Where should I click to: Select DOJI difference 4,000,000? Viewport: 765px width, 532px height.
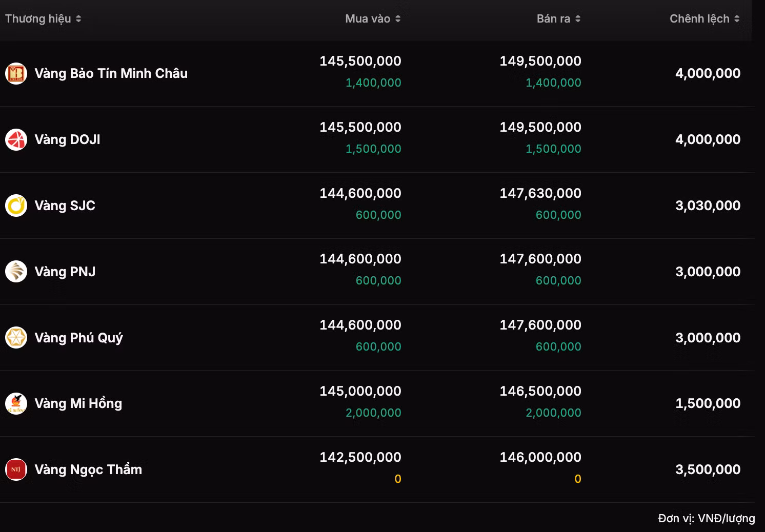coord(708,139)
